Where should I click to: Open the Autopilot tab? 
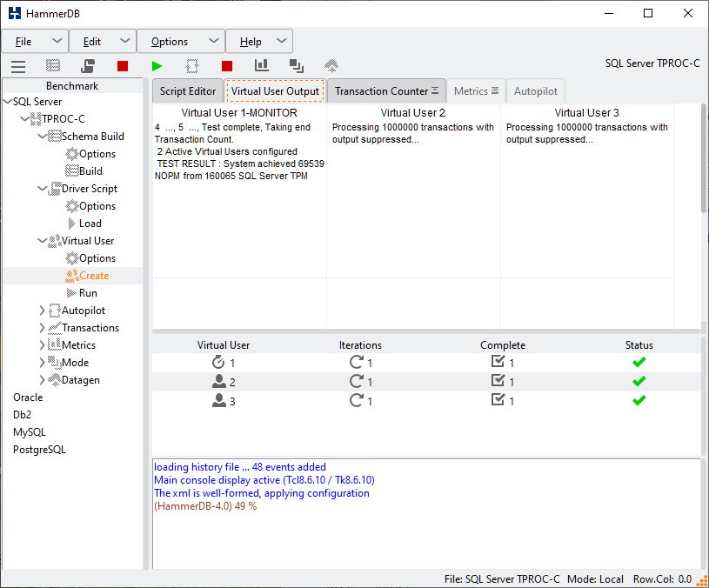[x=535, y=90]
